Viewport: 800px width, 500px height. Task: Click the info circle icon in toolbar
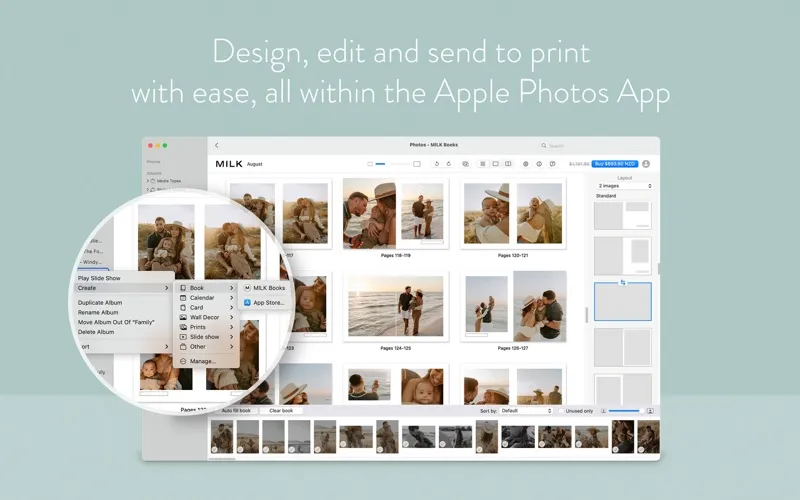tap(539, 164)
